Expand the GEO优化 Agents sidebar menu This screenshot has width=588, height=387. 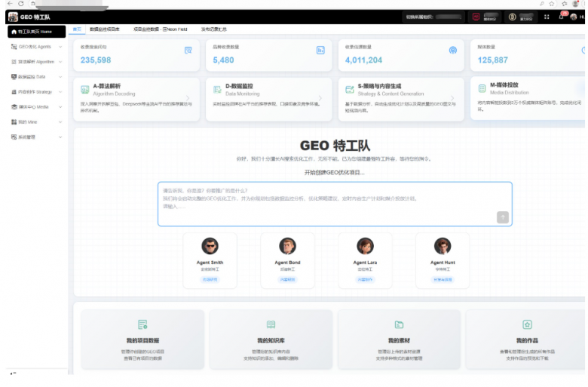(36, 47)
